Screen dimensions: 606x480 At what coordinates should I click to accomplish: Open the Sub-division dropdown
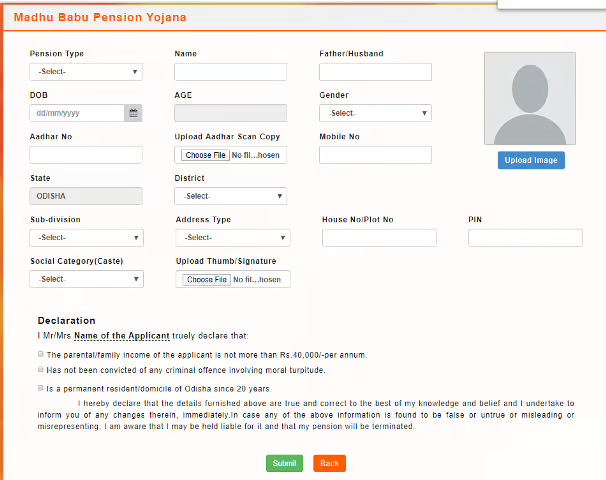(87, 238)
